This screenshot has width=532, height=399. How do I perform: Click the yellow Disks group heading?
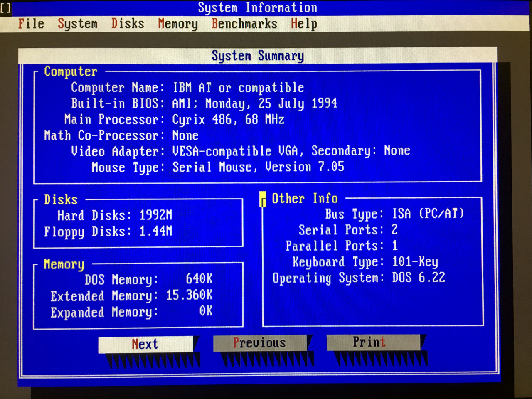61,199
